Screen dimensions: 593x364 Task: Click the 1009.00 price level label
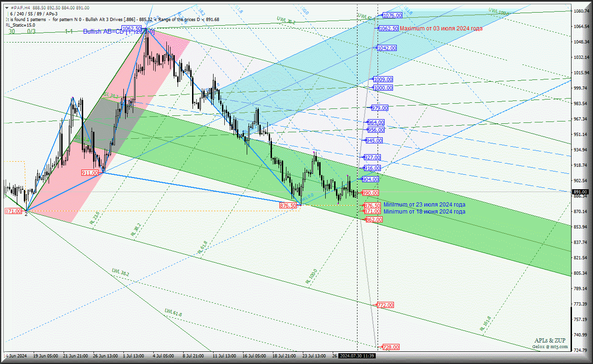(383, 79)
